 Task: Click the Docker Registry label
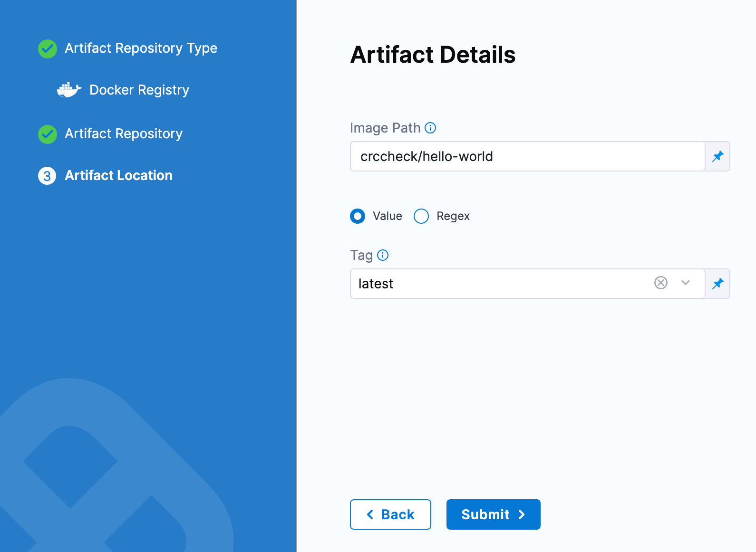[139, 90]
